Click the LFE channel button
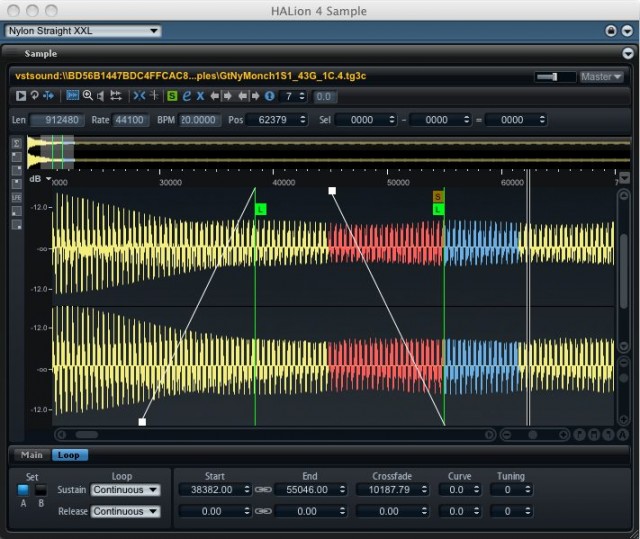 coord(17,198)
